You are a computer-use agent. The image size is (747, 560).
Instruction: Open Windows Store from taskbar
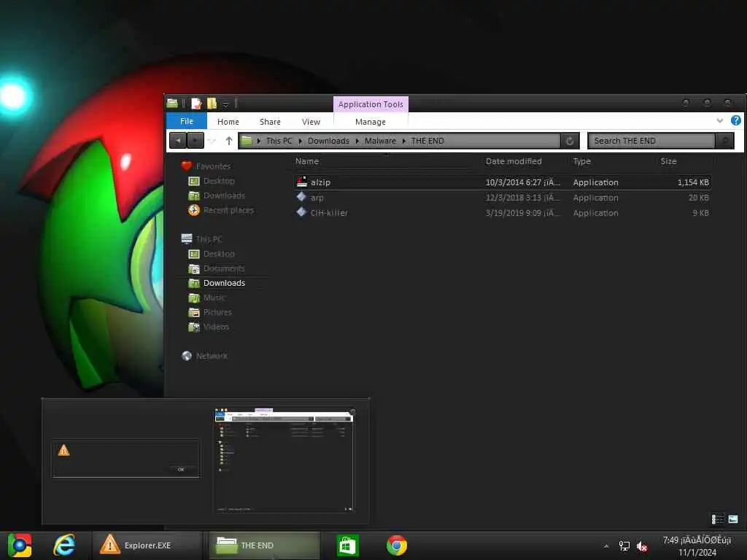click(x=347, y=545)
